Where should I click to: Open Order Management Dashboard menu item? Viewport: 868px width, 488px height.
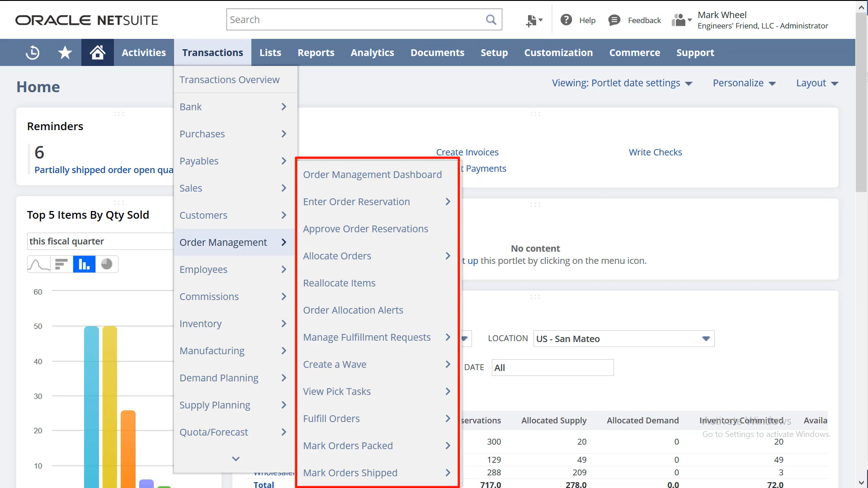[372, 174]
